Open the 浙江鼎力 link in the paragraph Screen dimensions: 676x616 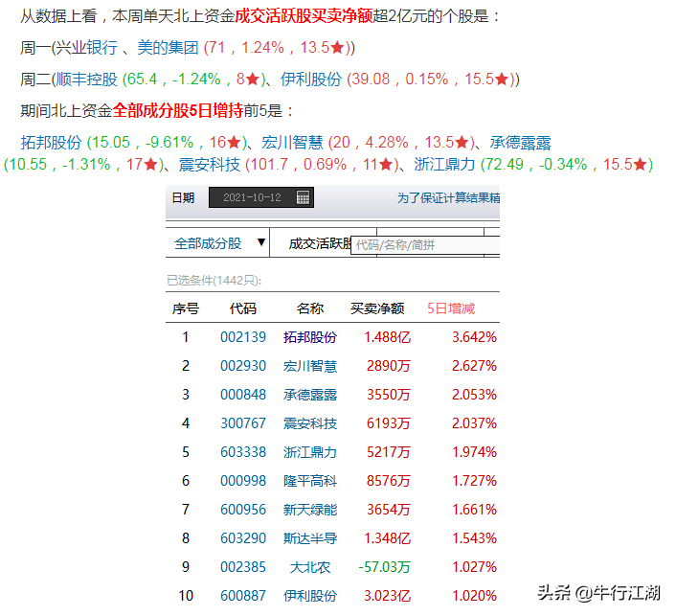click(444, 165)
